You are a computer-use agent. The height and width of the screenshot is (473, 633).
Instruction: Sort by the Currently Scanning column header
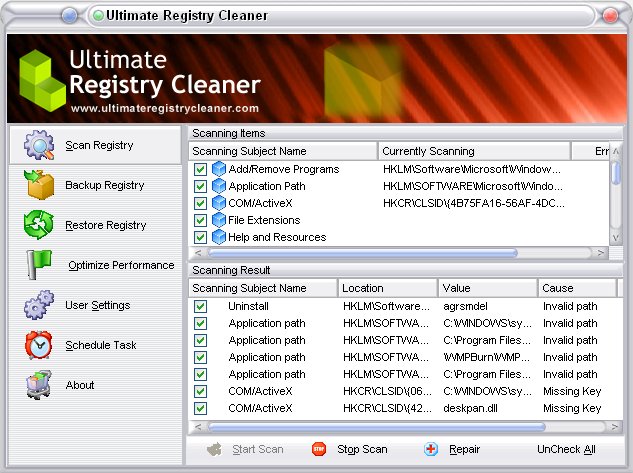coord(474,151)
